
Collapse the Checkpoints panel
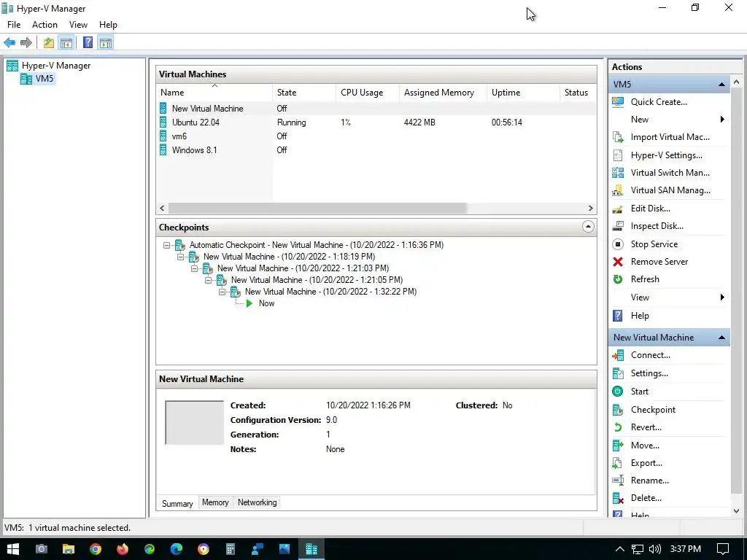[588, 227]
